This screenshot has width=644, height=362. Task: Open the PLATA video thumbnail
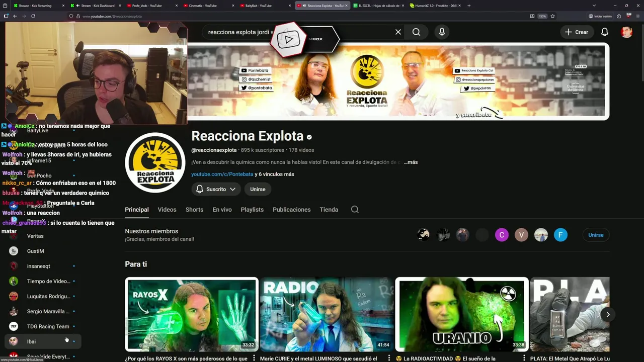click(570, 314)
